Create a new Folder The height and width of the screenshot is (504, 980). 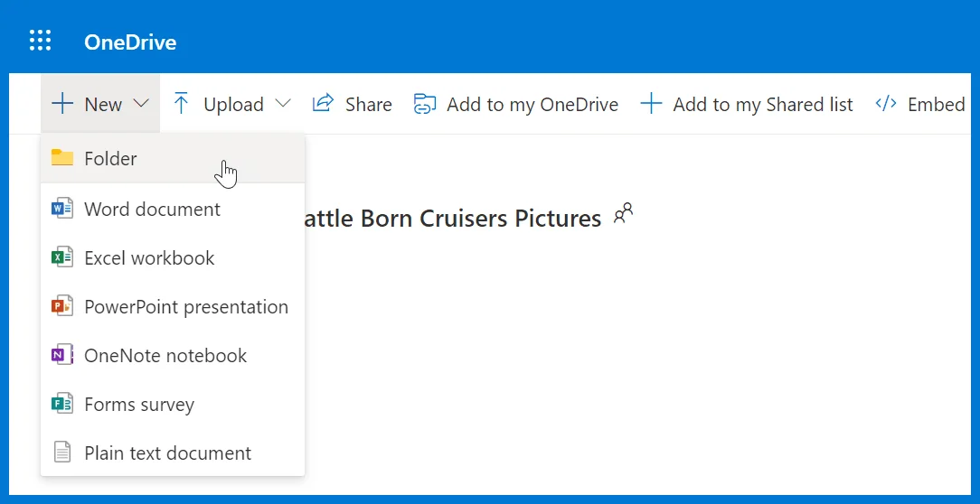(173, 159)
